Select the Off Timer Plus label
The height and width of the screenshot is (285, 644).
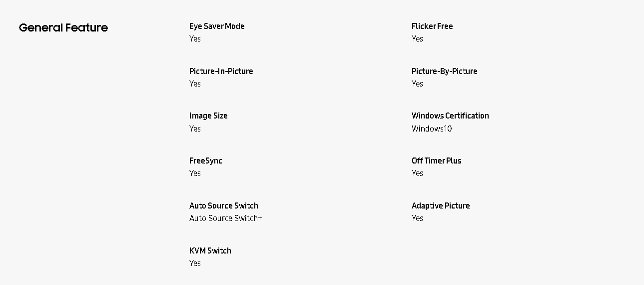(x=436, y=160)
